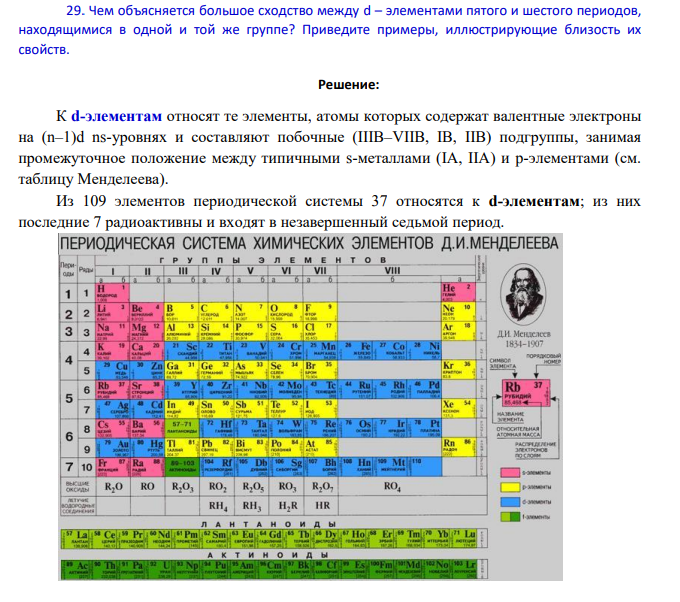
Task: Click the platinum Pt cell
Action: click(x=424, y=428)
